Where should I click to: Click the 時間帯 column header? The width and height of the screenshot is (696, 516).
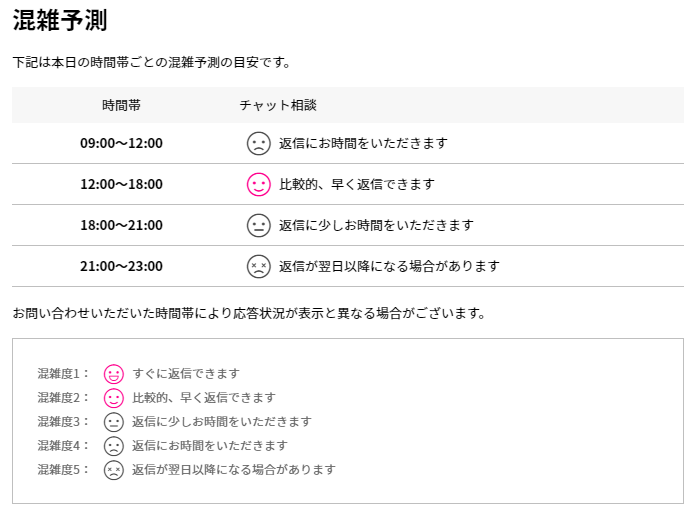click(x=121, y=105)
